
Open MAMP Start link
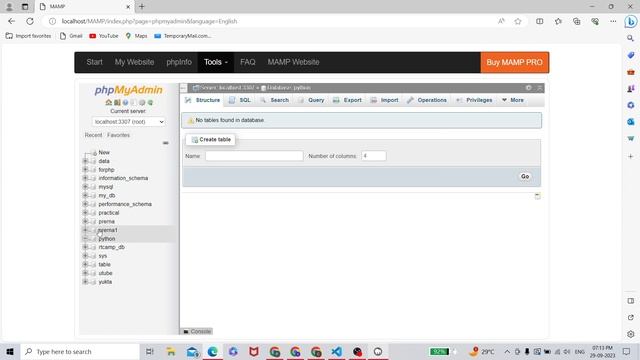click(x=94, y=62)
